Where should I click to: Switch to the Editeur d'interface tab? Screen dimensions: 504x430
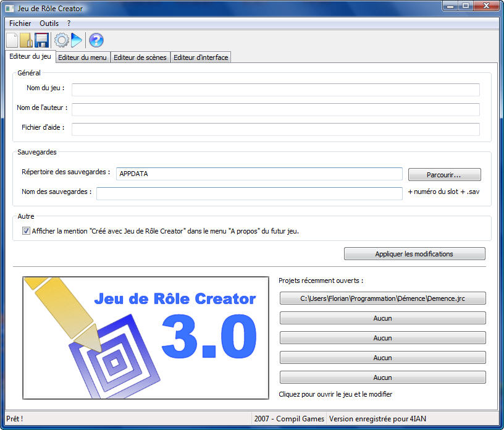coord(201,57)
